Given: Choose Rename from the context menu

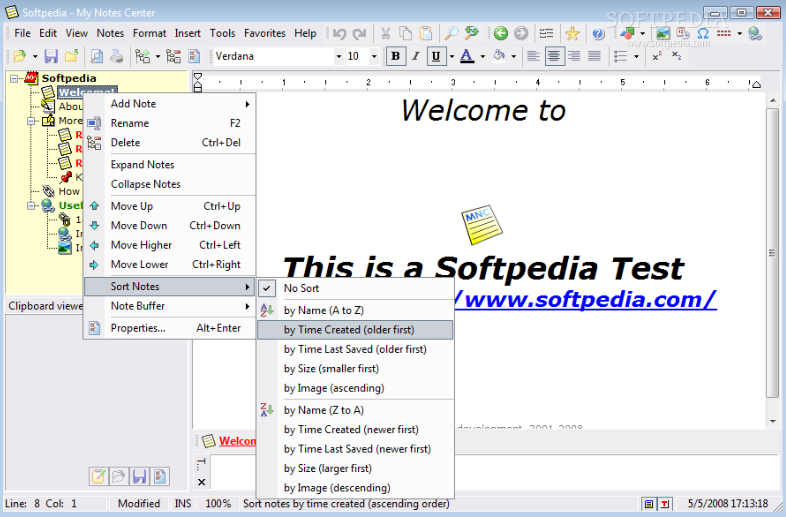Looking at the screenshot, I should [x=169, y=123].
